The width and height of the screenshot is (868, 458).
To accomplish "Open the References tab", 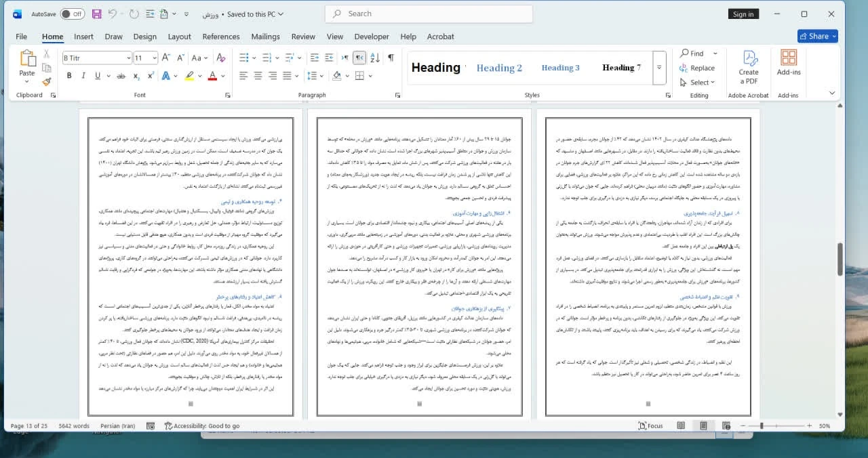I will [x=220, y=37].
